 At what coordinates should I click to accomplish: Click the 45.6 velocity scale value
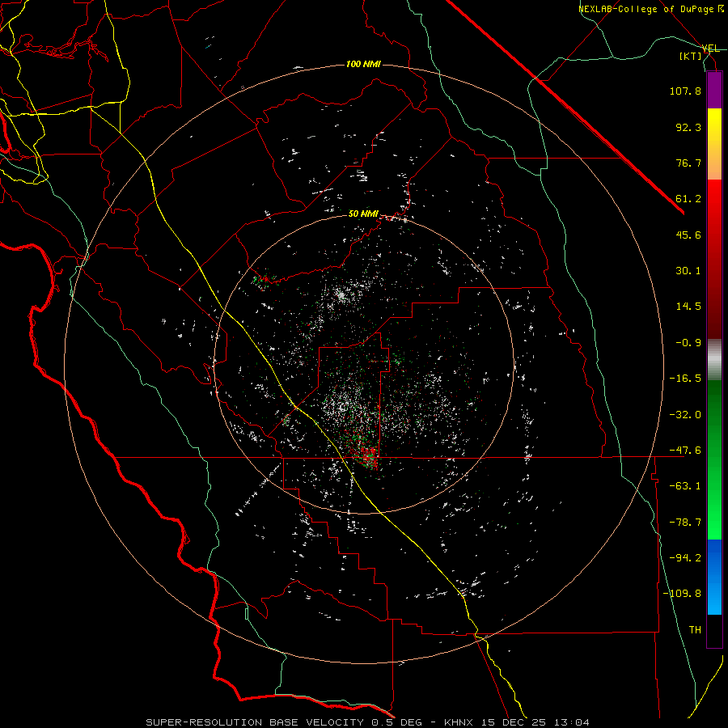click(x=688, y=235)
